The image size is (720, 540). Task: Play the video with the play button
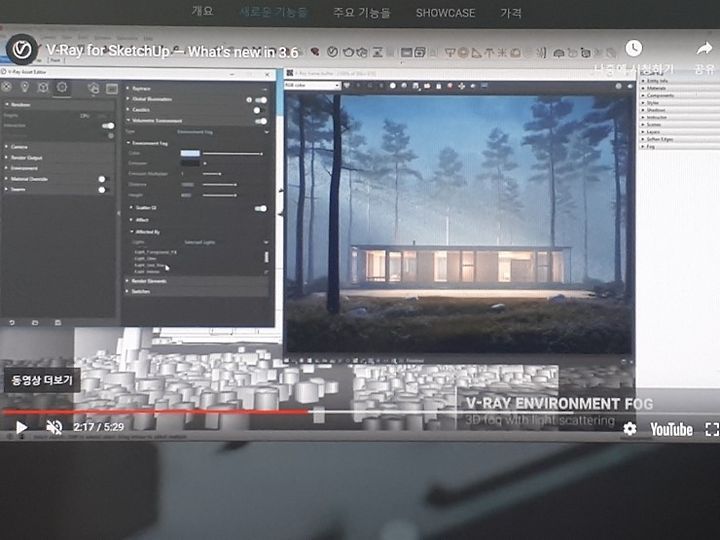21,428
